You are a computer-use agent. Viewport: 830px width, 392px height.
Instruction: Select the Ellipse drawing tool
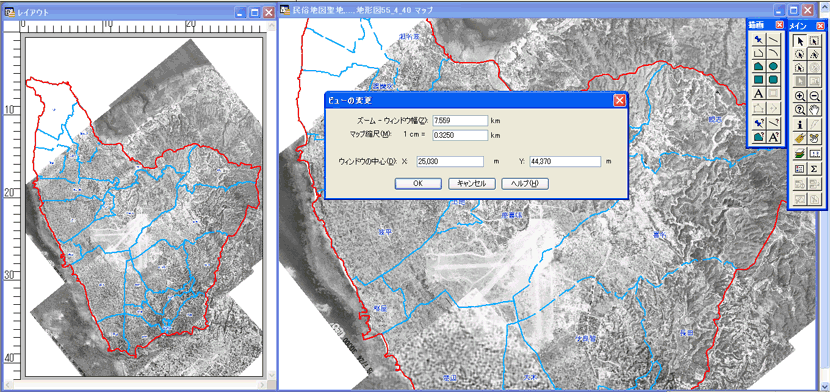773,67
